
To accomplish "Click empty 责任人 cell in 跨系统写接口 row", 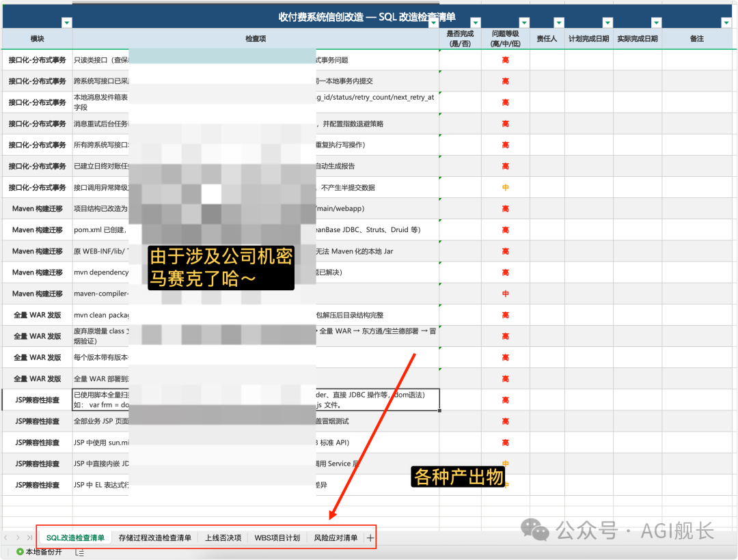I will coord(547,81).
